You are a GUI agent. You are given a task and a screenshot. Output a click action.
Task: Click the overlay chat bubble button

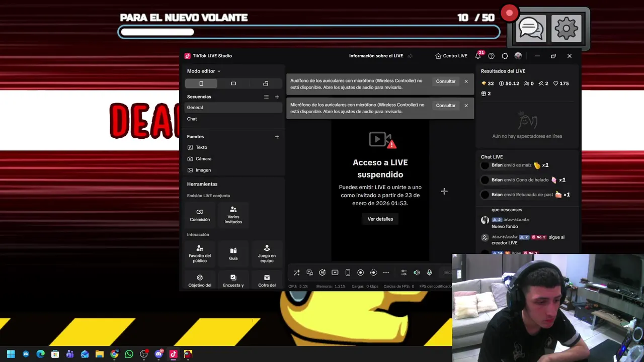pos(530,29)
